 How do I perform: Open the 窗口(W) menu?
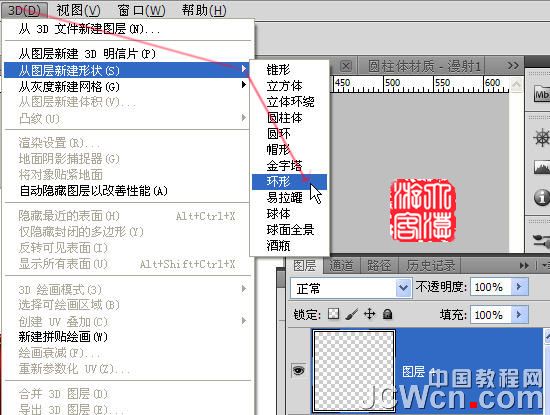pyautogui.click(x=141, y=10)
